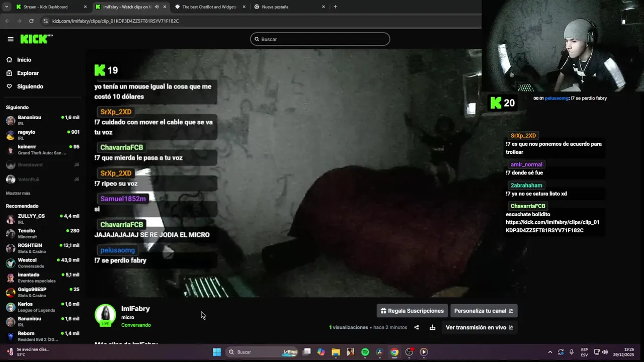Reload the page with the browser refresh icon
The height and width of the screenshot is (362, 644).
click(x=31, y=21)
